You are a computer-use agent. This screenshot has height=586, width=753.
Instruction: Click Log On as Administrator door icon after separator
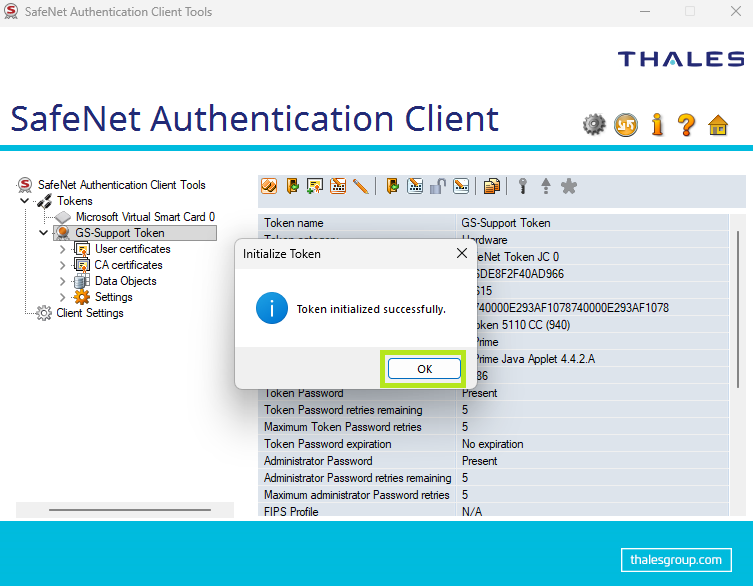(392, 186)
